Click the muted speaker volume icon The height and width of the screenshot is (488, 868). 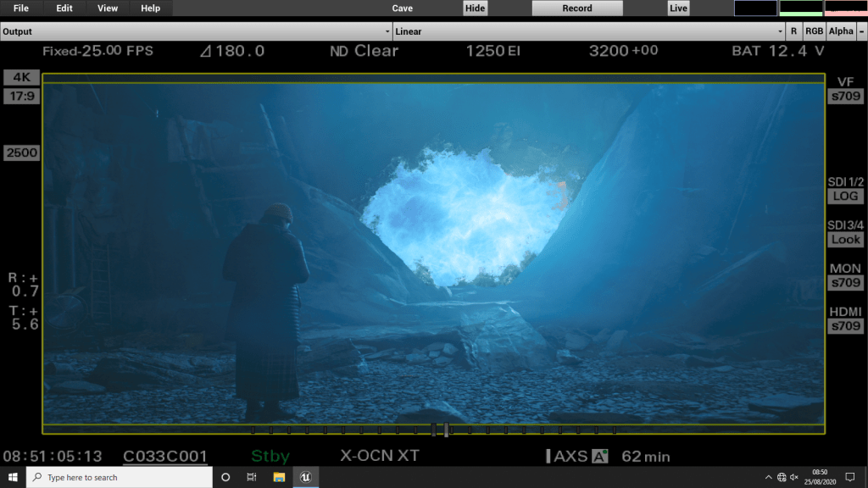pos(793,477)
